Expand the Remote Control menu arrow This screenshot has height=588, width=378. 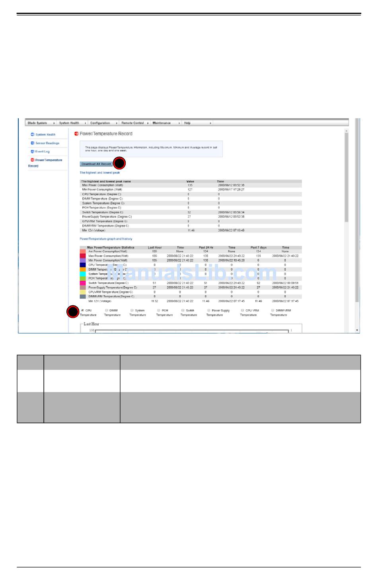pos(148,123)
